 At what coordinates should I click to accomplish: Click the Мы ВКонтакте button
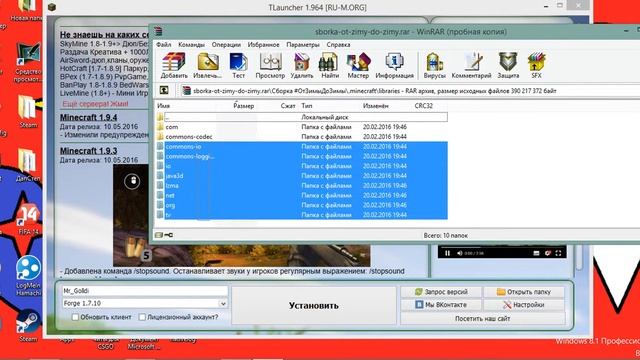click(441, 304)
